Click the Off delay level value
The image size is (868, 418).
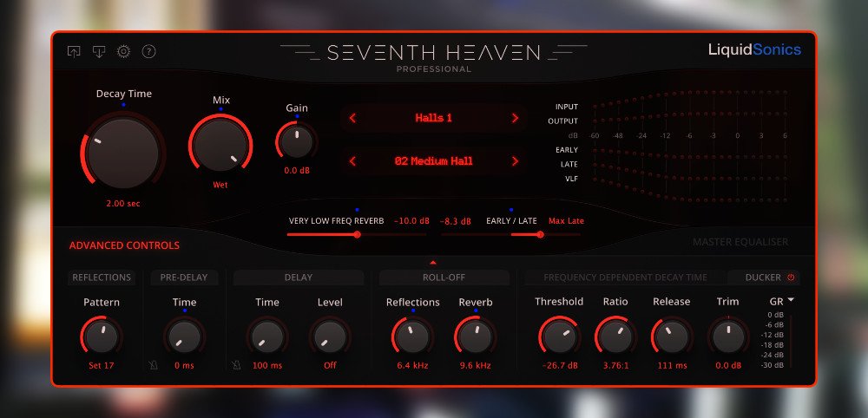click(x=330, y=365)
